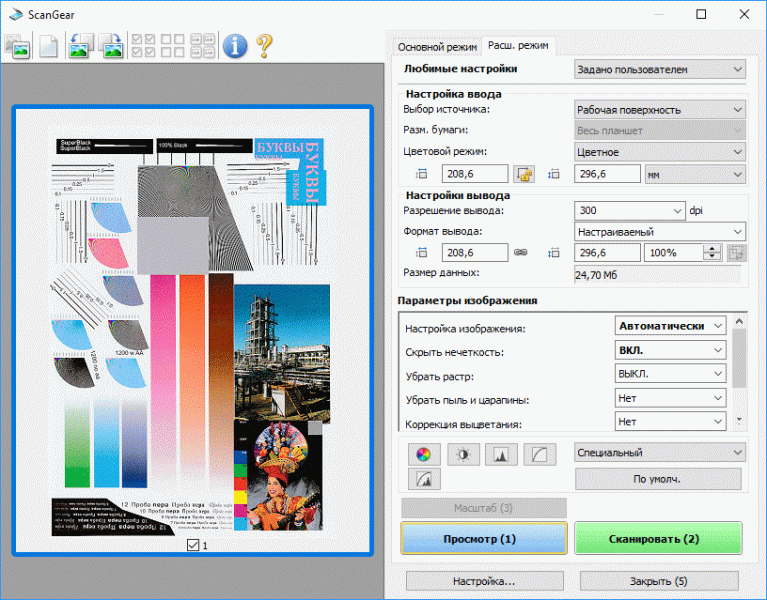Viewport: 767px width, 600px height.
Task: Switch to the Основной режим tab
Action: pyautogui.click(x=435, y=47)
